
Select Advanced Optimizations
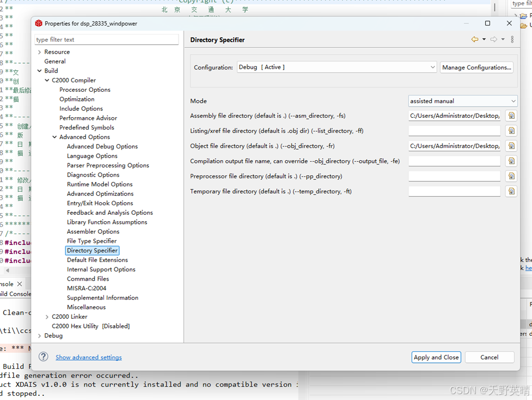100,194
